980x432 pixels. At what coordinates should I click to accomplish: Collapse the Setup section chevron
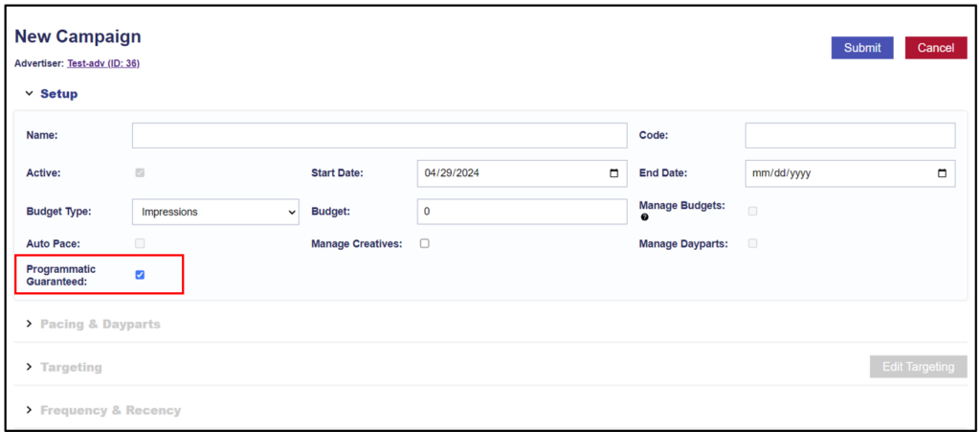tap(29, 94)
